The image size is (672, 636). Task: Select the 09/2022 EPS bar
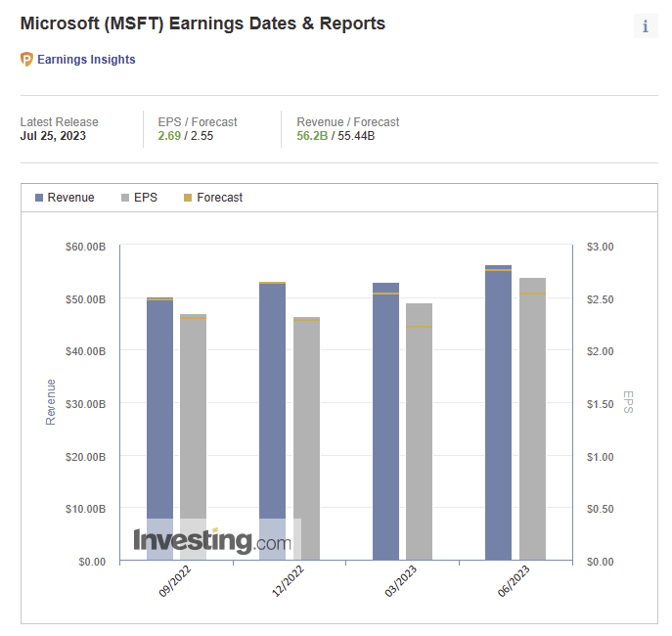194,437
